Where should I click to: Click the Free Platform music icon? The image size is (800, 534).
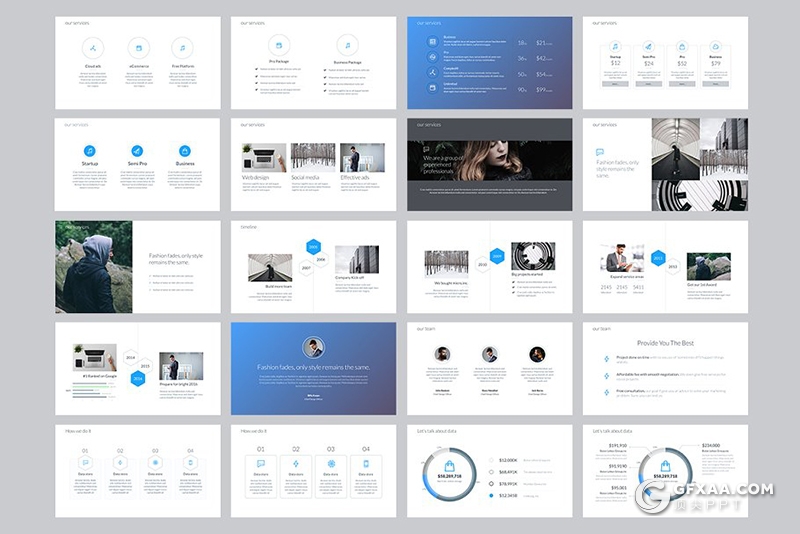(182, 47)
